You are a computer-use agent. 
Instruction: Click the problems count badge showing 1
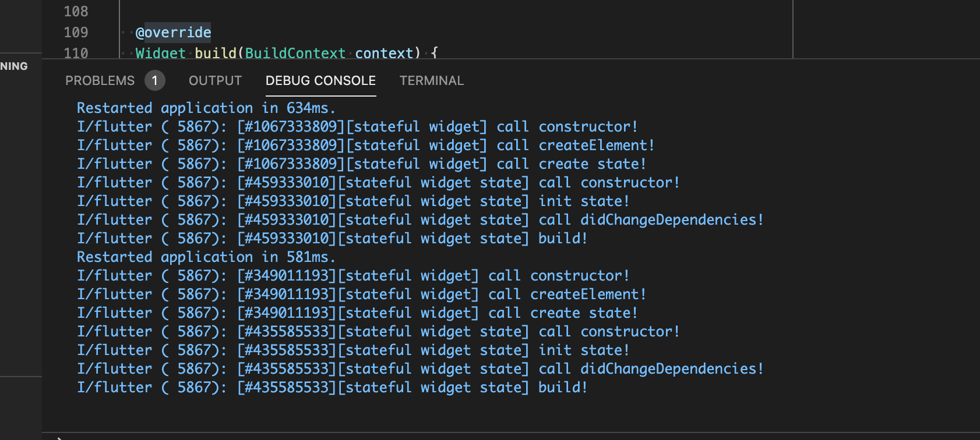coord(154,81)
